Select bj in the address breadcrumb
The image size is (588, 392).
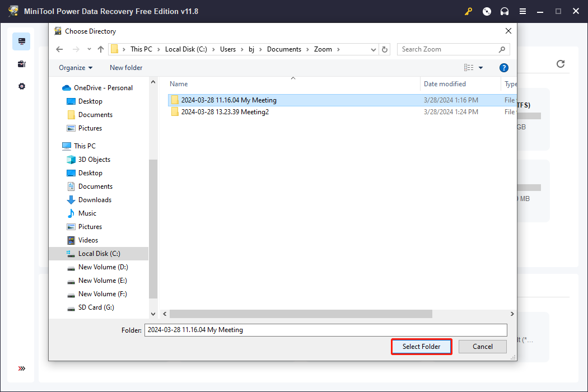(251, 49)
